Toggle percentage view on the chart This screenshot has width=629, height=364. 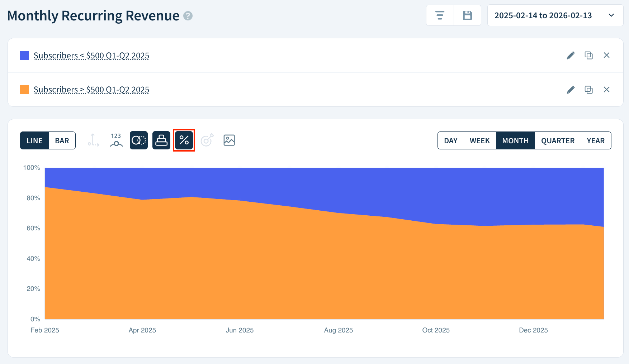(x=184, y=140)
